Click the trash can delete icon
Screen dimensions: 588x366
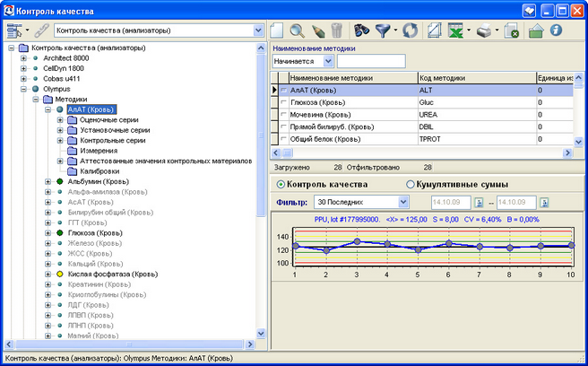click(334, 30)
